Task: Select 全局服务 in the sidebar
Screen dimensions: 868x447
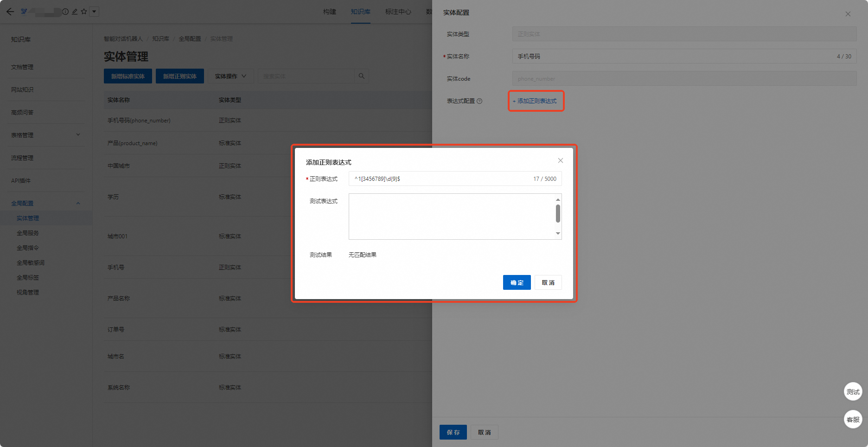Action: click(28, 233)
